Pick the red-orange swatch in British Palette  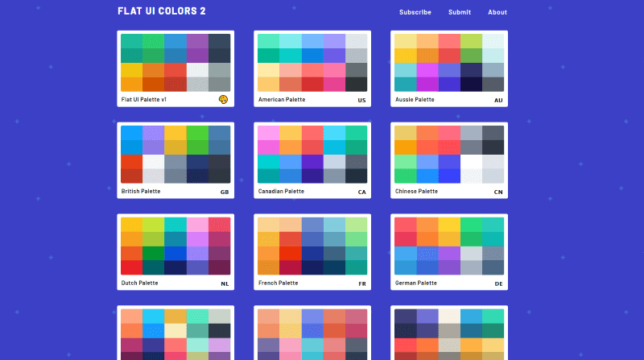click(131, 162)
